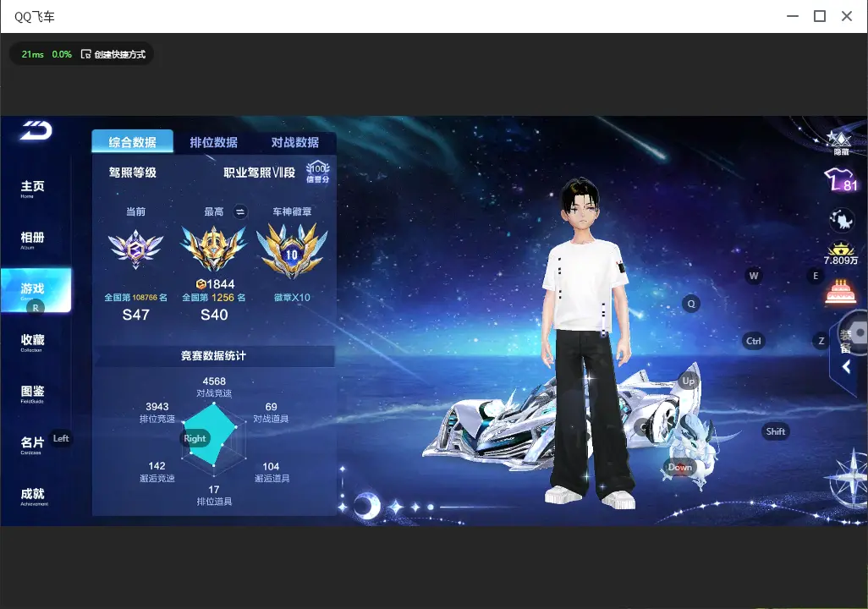Screen dimensions: 868x609
Task: Click the highest rank emblem under 最高
Action: tap(214, 250)
